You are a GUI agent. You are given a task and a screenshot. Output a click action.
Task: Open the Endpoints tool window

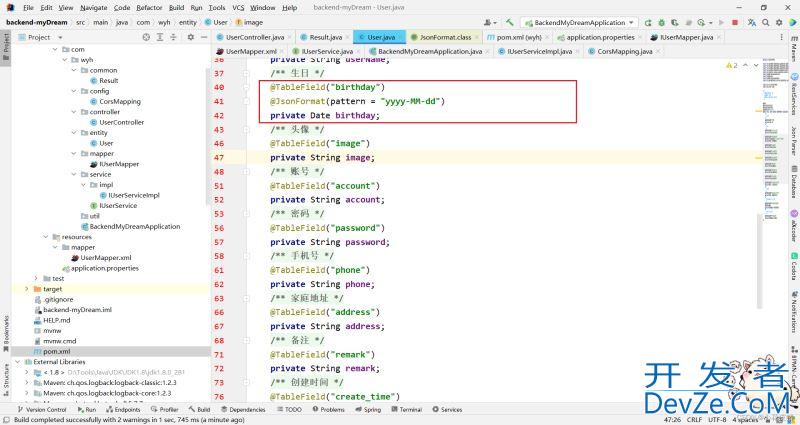(123, 410)
